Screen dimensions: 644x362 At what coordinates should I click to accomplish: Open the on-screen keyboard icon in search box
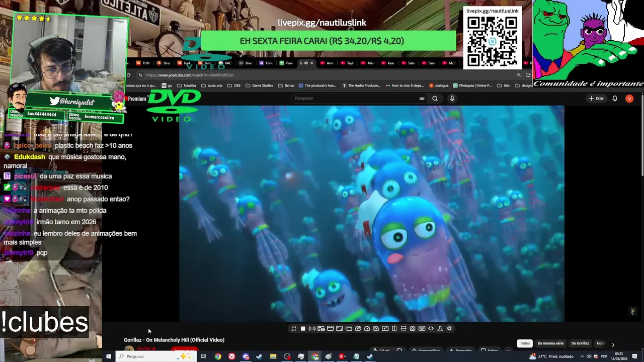(x=422, y=99)
